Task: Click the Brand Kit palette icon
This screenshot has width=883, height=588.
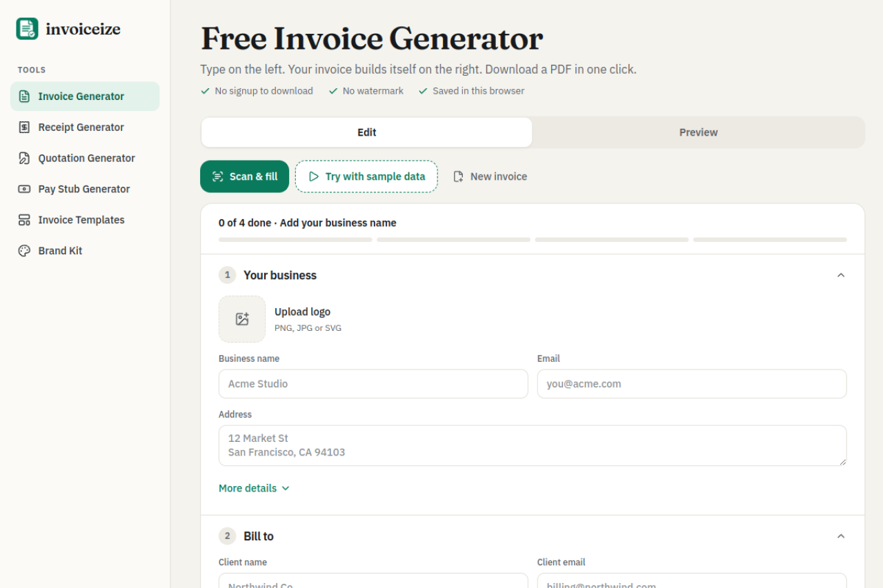Action: pos(24,251)
